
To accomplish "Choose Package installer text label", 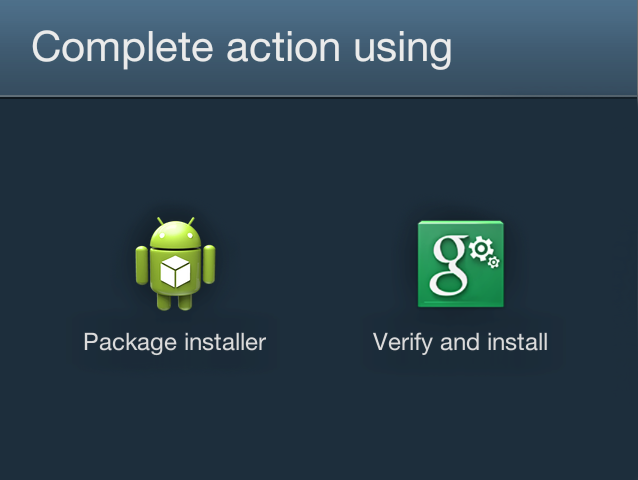I will click(175, 342).
